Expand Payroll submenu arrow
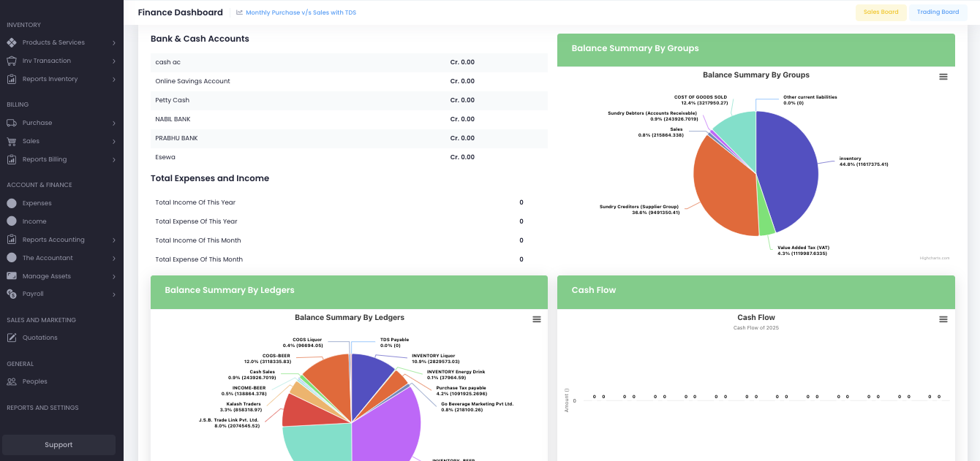 click(114, 294)
